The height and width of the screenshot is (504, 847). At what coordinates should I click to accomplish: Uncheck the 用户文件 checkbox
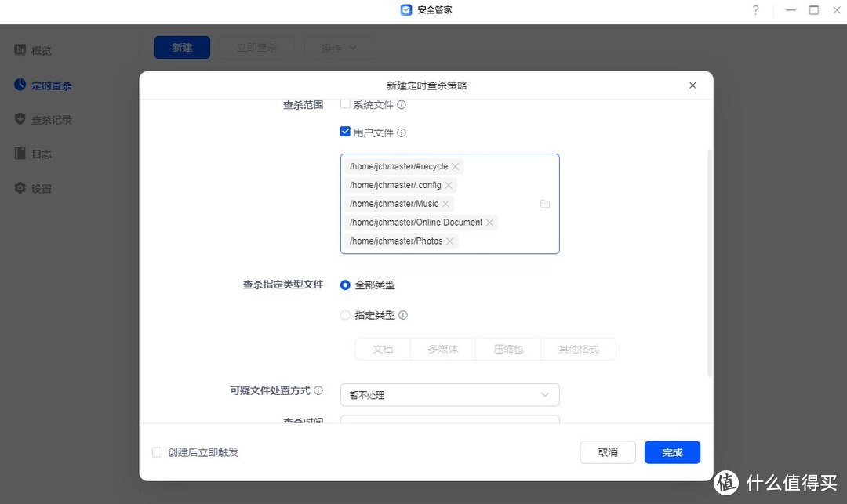[345, 132]
